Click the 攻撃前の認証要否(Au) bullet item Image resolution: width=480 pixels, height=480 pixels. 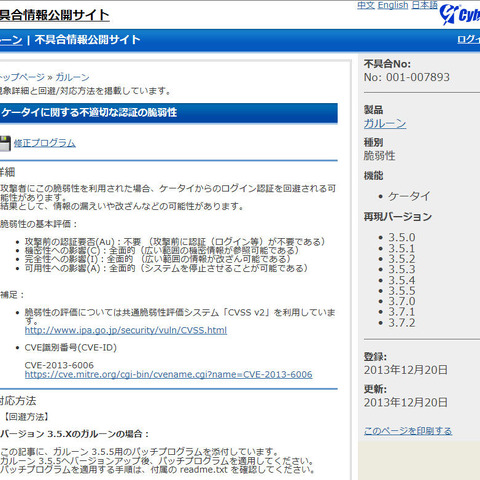click(175, 242)
